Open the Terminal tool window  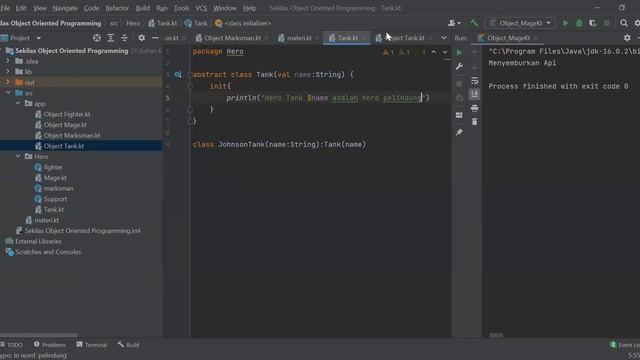point(91,345)
